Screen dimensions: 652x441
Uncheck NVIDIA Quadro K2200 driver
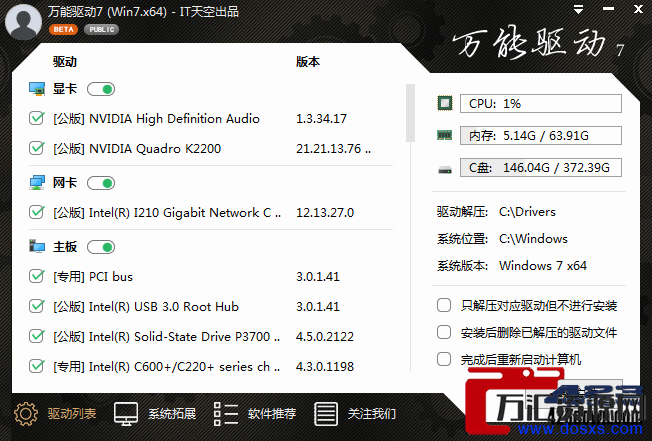37,148
